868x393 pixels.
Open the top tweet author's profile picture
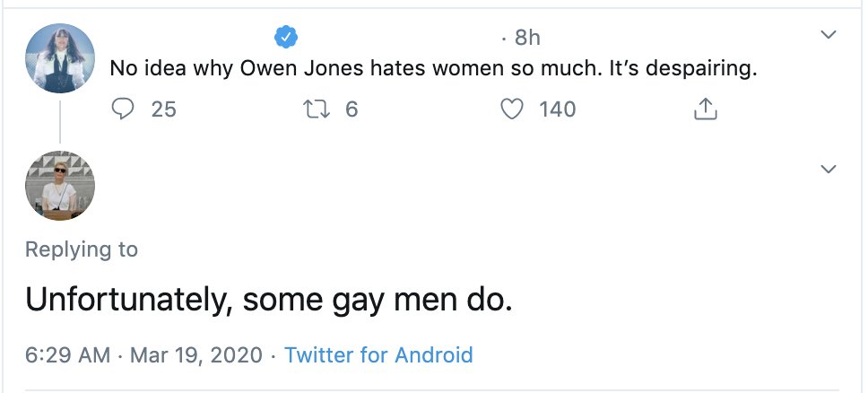point(59,58)
